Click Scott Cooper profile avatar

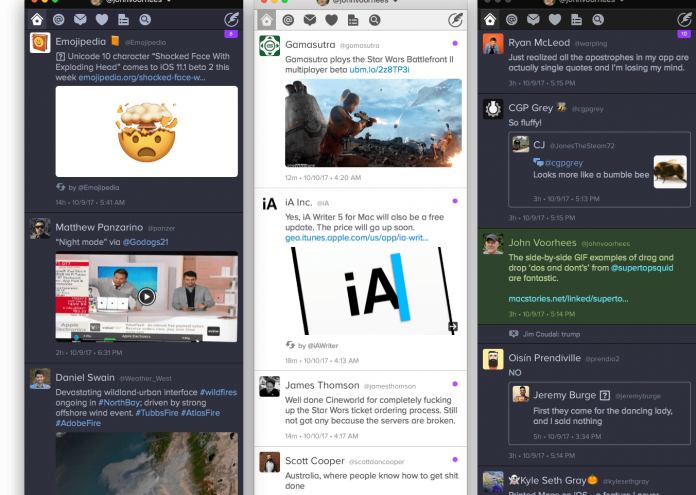point(269,462)
